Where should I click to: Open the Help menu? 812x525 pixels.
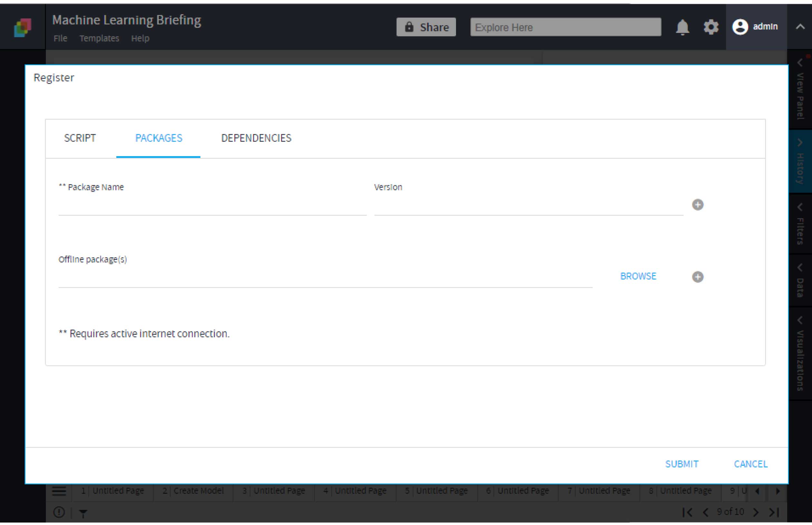140,38
